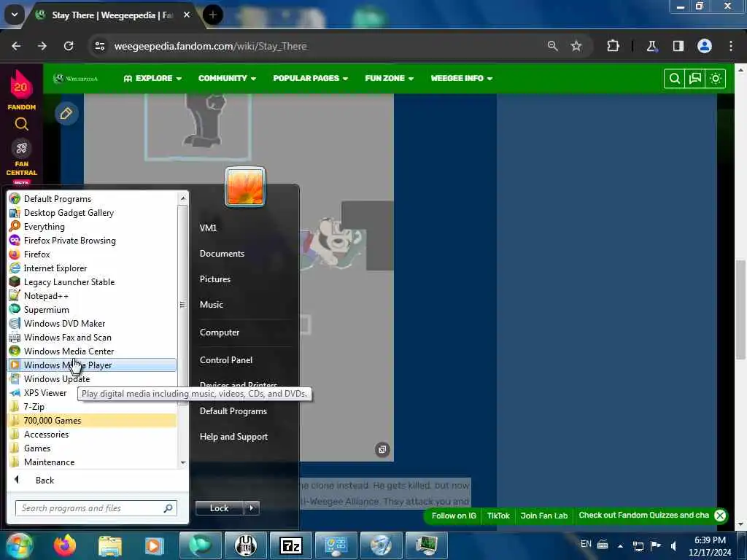Screen dimensions: 747x560
Task: Open Firefox from the taskbar
Action: (x=65, y=545)
